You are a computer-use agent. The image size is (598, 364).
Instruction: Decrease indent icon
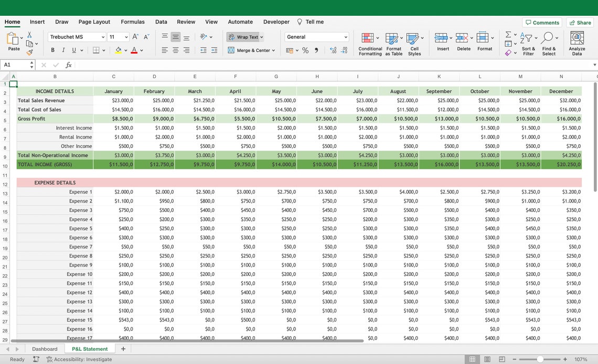(x=204, y=50)
